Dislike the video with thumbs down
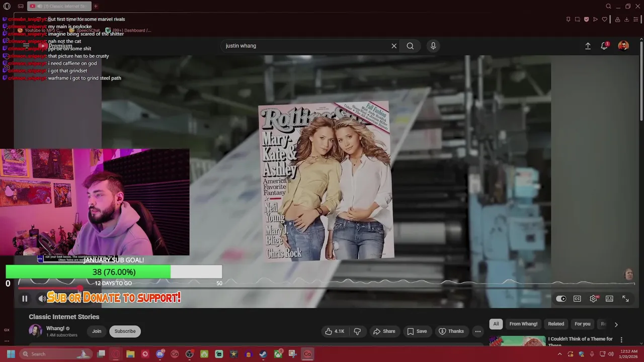This screenshot has height=362, width=644. [x=357, y=331]
